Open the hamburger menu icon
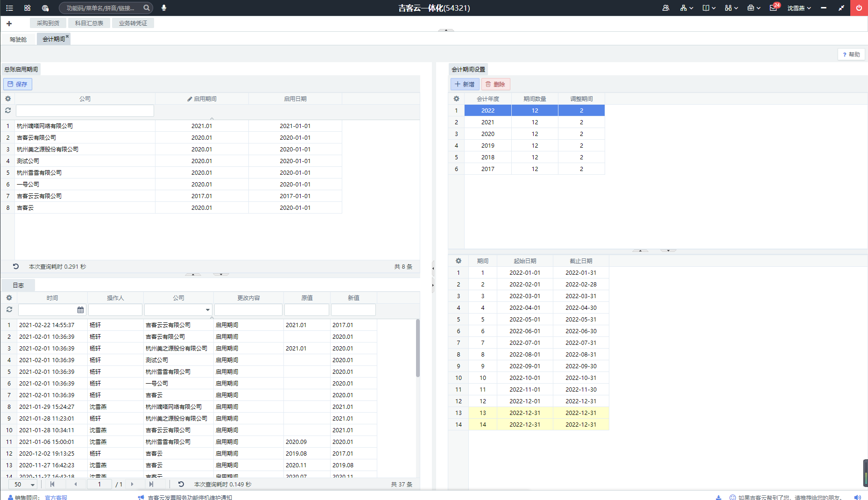 (9, 8)
